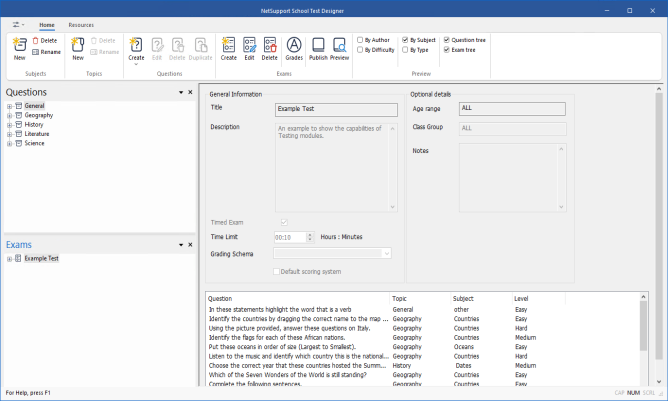The image size is (668, 401).
Task: Click the Level column header
Action: 539,298
